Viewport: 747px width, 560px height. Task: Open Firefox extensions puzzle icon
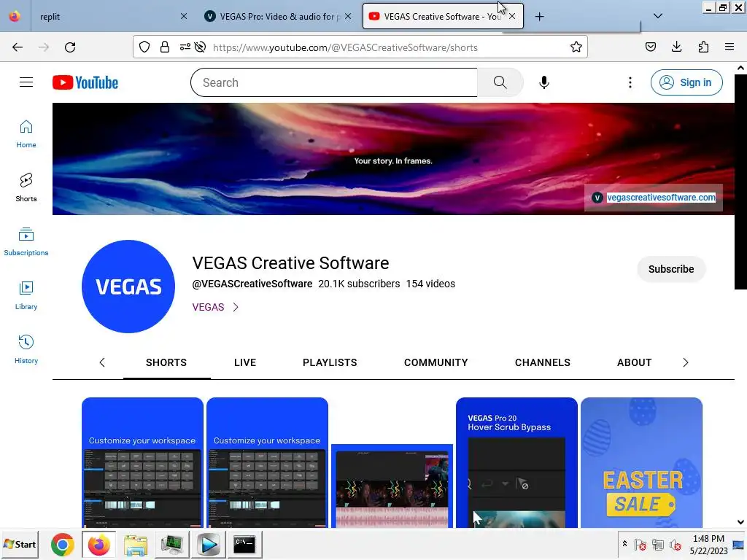pos(703,47)
